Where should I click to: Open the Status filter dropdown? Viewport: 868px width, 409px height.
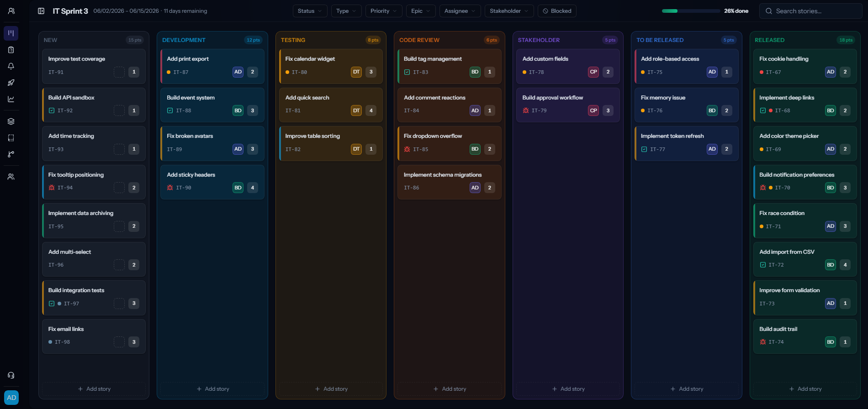(x=310, y=11)
